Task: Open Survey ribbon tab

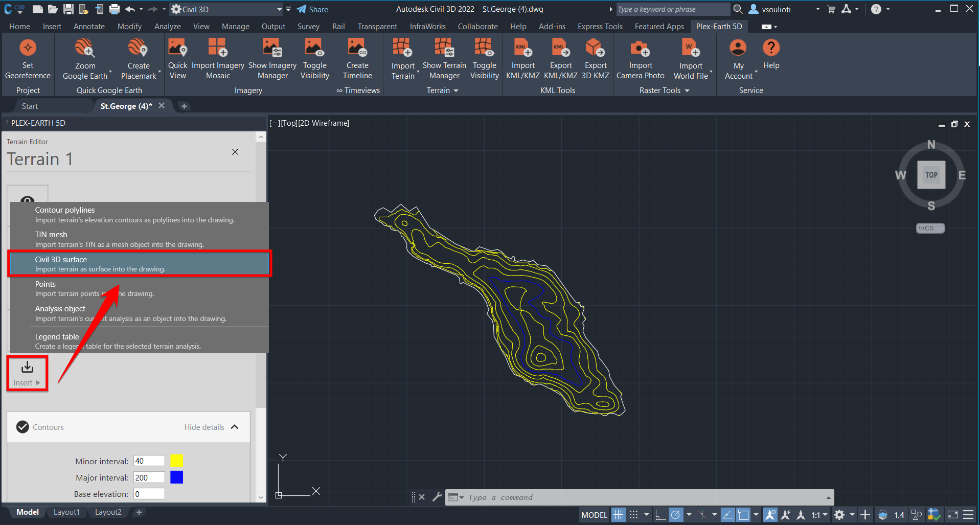Action: pos(308,27)
